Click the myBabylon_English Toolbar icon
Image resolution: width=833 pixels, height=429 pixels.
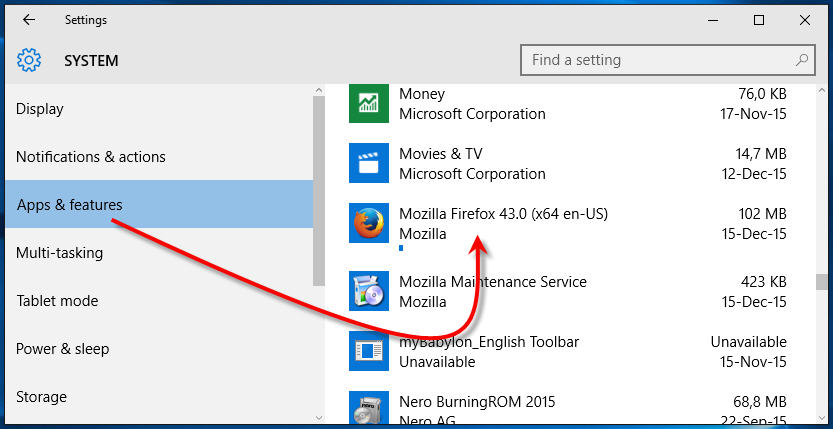368,351
